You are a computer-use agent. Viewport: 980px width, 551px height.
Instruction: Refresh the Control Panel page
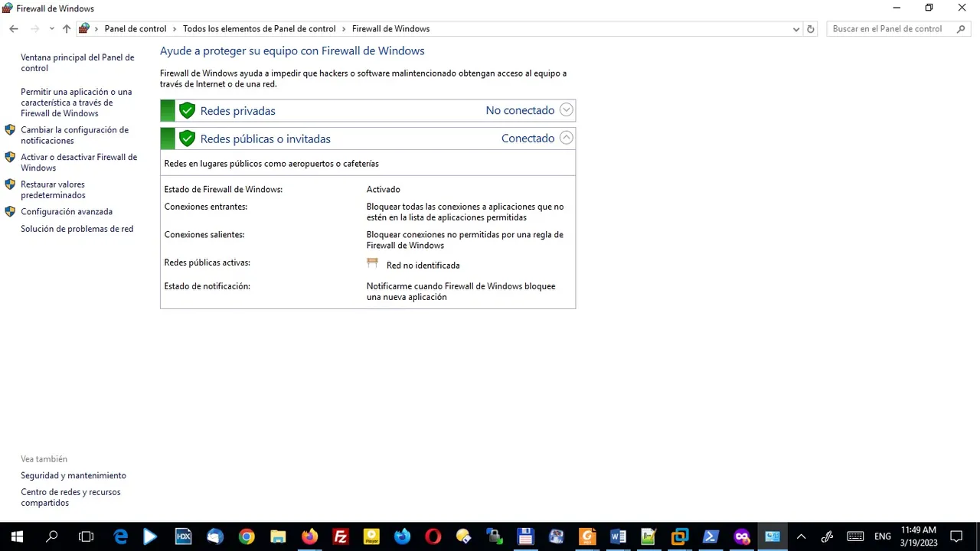[x=811, y=29]
